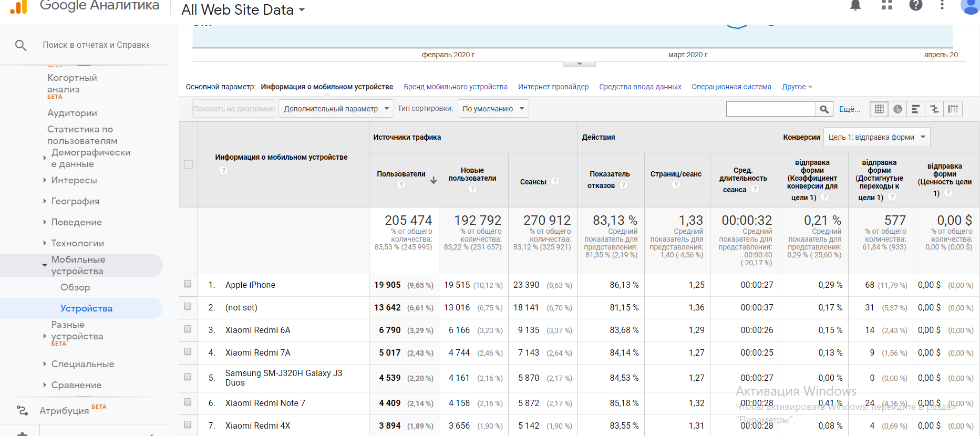Open Когортный анализ report
980x436 pixels.
72,84
